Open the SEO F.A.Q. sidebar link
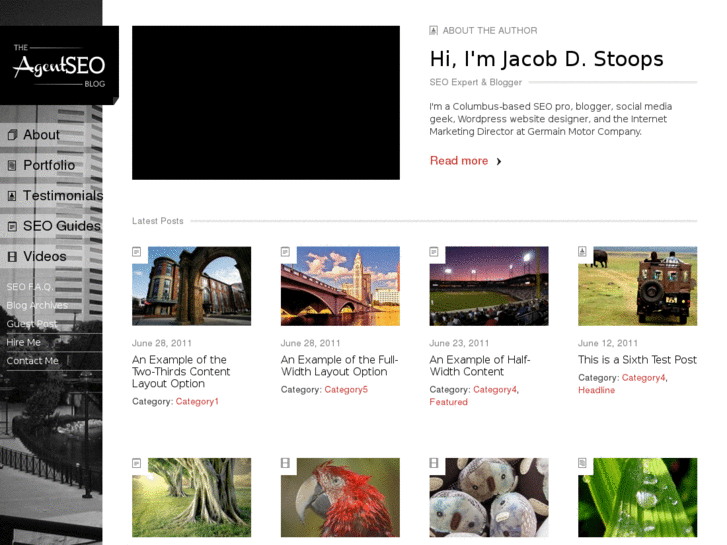The width and height of the screenshot is (727, 545). click(28, 287)
